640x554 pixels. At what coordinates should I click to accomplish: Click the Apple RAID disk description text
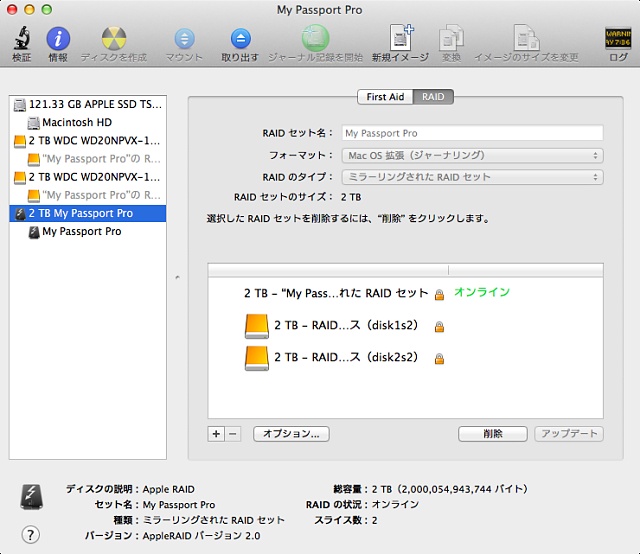click(x=169, y=489)
